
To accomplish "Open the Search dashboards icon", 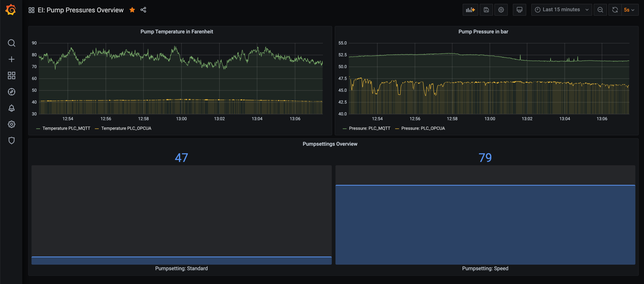I will click(x=11, y=43).
